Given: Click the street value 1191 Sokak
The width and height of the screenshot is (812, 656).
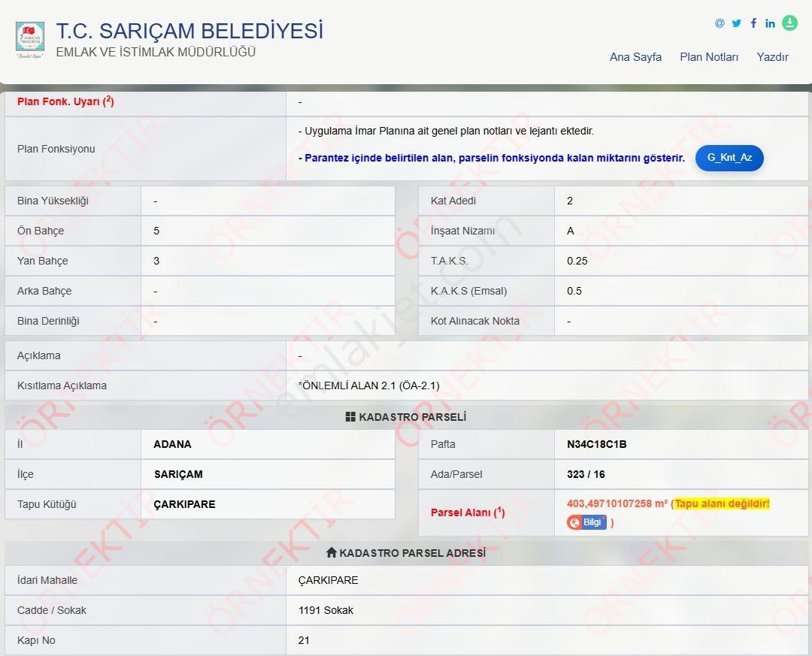Looking at the screenshot, I should [326, 610].
